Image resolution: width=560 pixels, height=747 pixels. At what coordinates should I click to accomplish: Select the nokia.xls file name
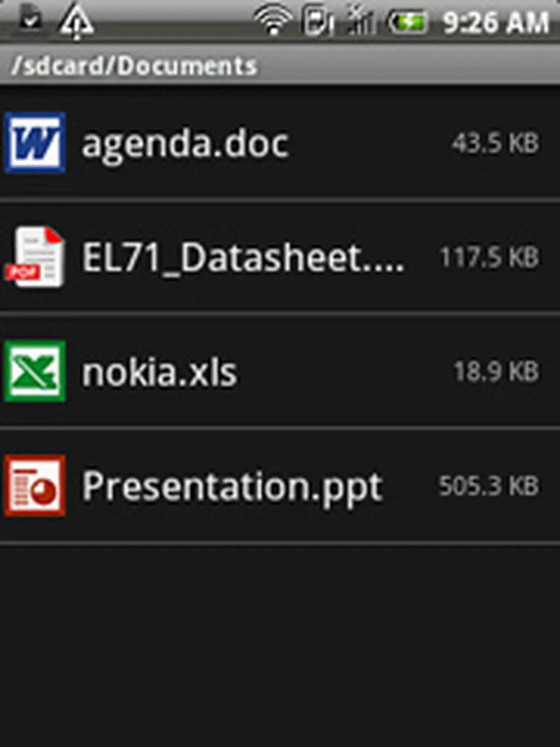159,372
